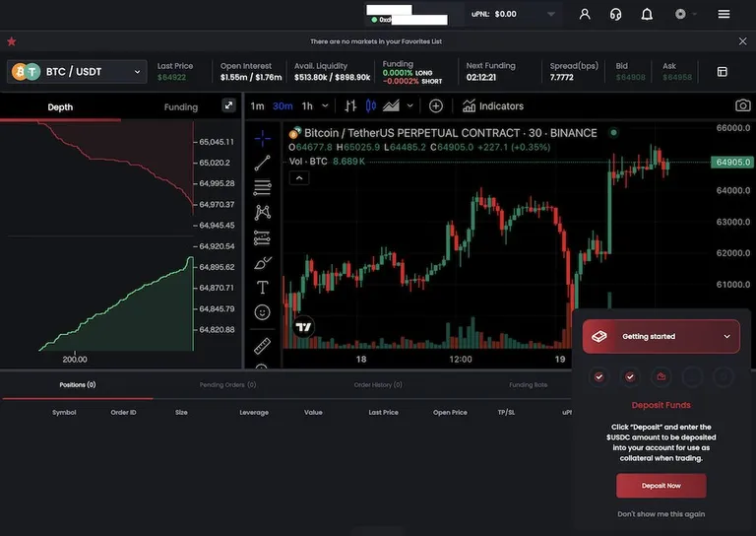The image size is (756, 536).
Task: Dismiss the favorites list banner
Action: [x=742, y=41]
